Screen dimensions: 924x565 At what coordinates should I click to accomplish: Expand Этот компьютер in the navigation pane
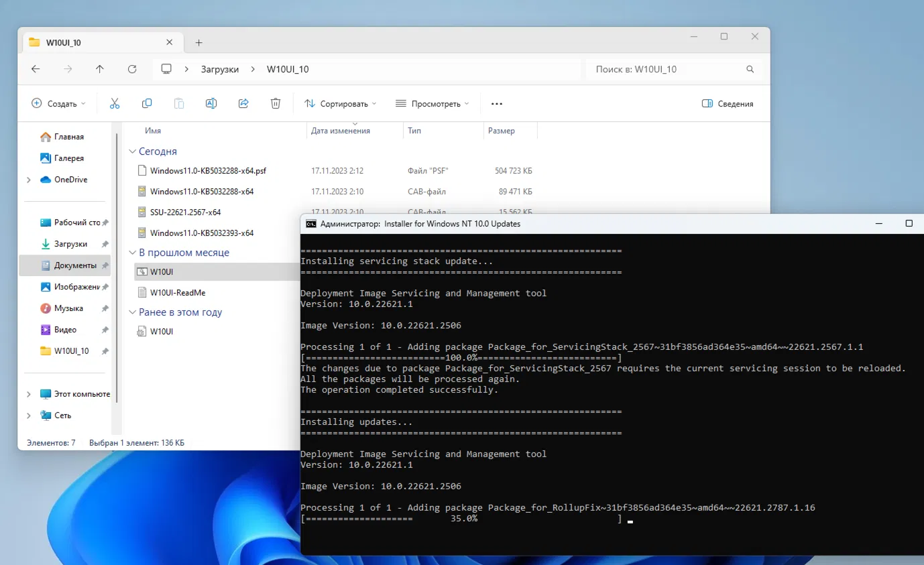click(29, 394)
